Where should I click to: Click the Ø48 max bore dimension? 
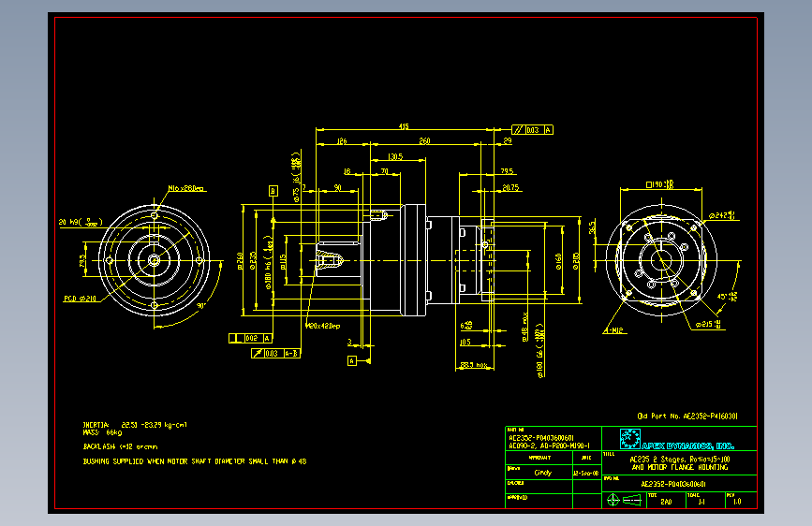tap(524, 328)
